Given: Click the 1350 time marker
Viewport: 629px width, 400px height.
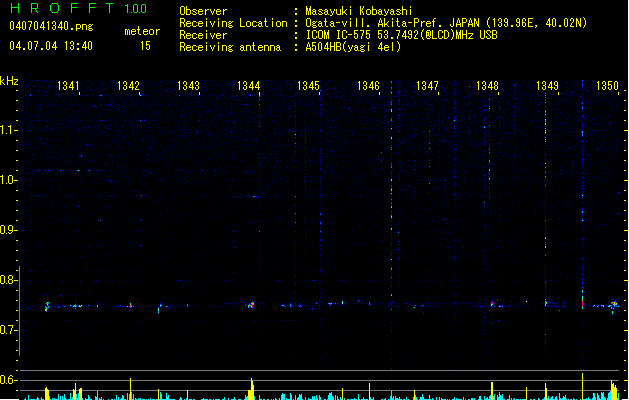Looking at the screenshot, I should click(607, 85).
